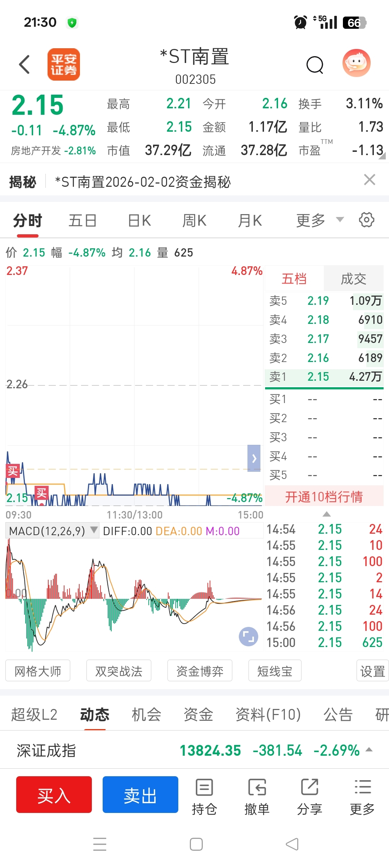Viewport: 389px width, 868px height.
Task: Open MACD indicator dropdown
Action: click(x=52, y=531)
